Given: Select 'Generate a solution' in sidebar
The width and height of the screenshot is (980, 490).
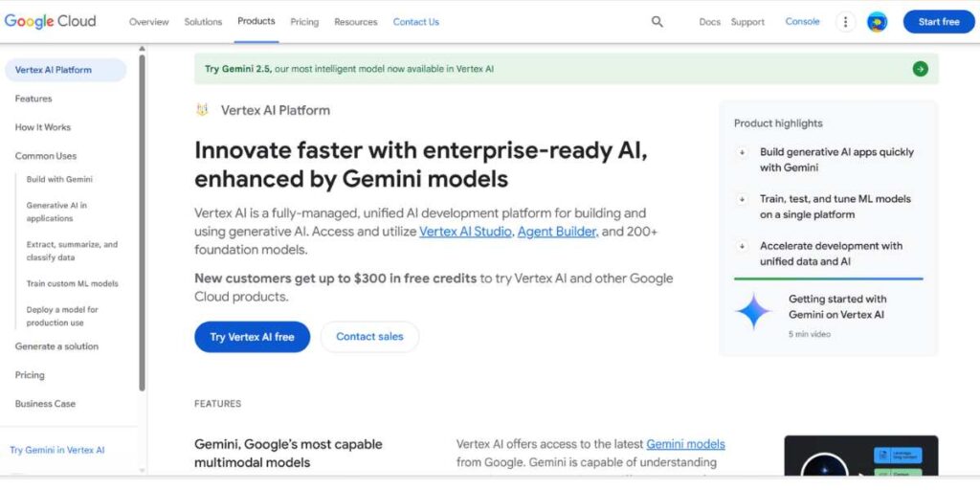Looking at the screenshot, I should coord(56,346).
